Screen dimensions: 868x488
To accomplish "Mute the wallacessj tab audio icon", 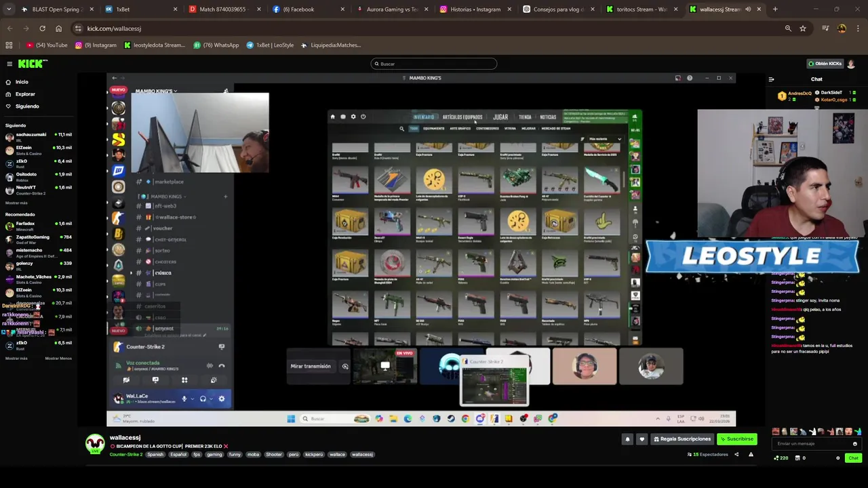I will coord(748,9).
